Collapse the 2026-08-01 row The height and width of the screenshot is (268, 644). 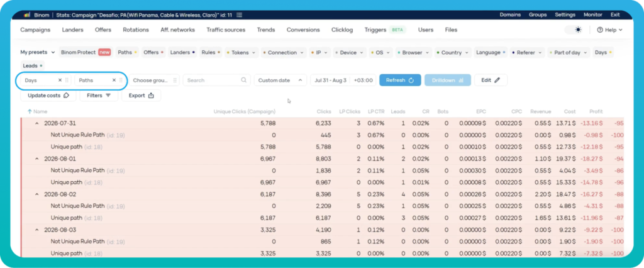36,159
